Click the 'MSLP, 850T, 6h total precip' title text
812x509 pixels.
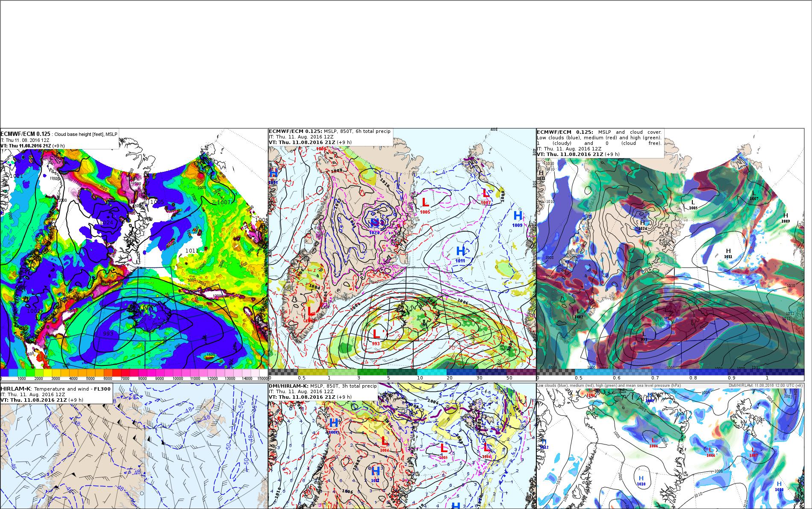[x=357, y=131]
